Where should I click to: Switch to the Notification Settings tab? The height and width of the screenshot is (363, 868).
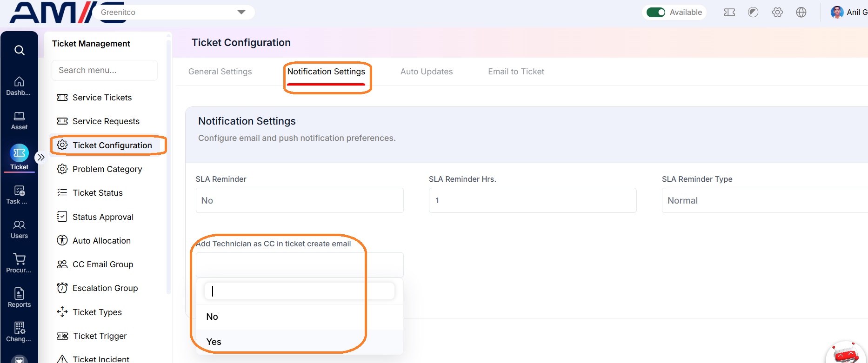326,72
